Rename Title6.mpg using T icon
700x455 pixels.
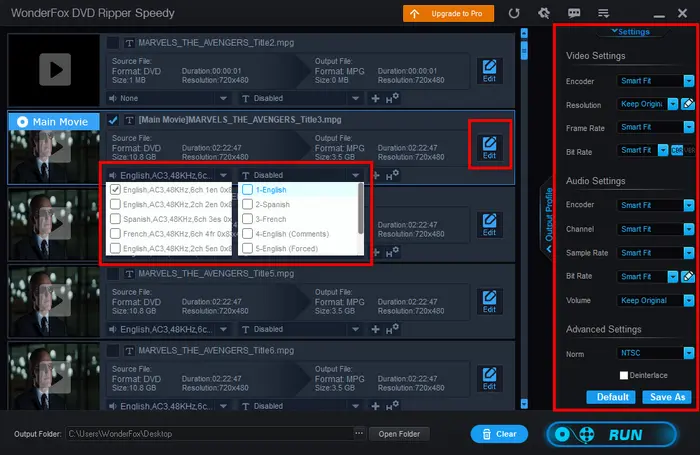[x=129, y=351]
